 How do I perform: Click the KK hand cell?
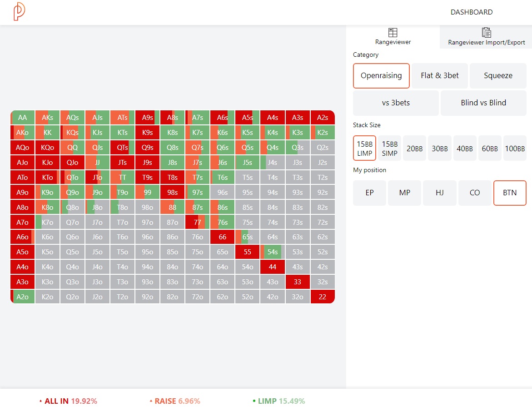tap(48, 133)
